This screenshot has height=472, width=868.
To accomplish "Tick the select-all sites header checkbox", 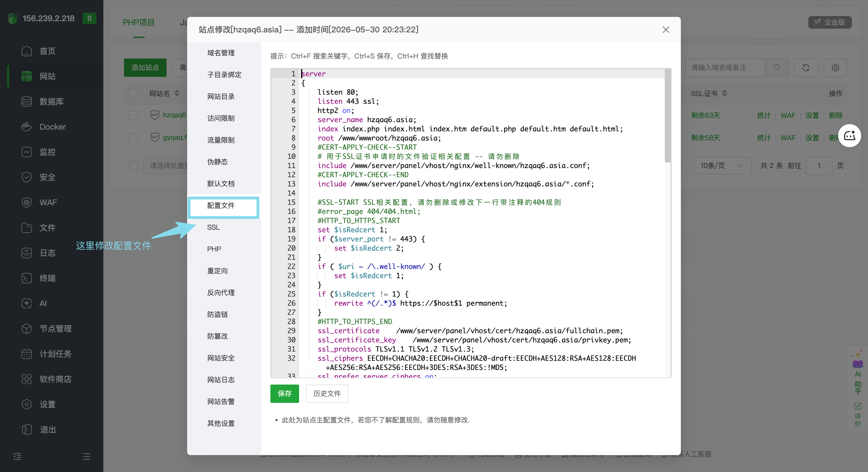I will [x=133, y=93].
